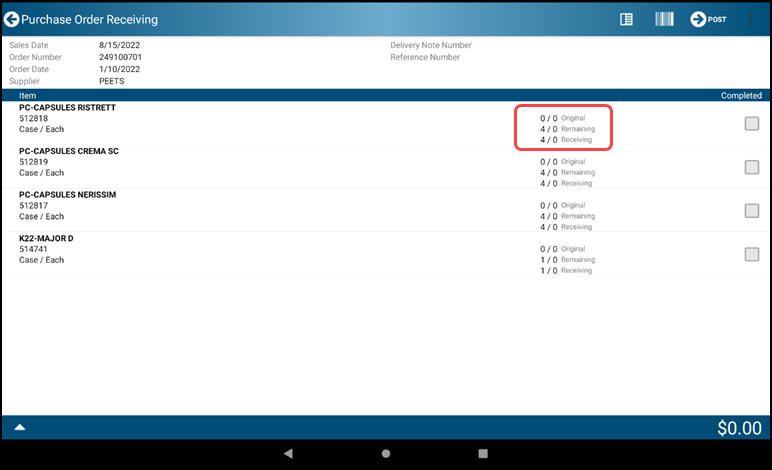The height and width of the screenshot is (470, 772).
Task: Tap the Delivery Note Number field
Action: click(431, 45)
